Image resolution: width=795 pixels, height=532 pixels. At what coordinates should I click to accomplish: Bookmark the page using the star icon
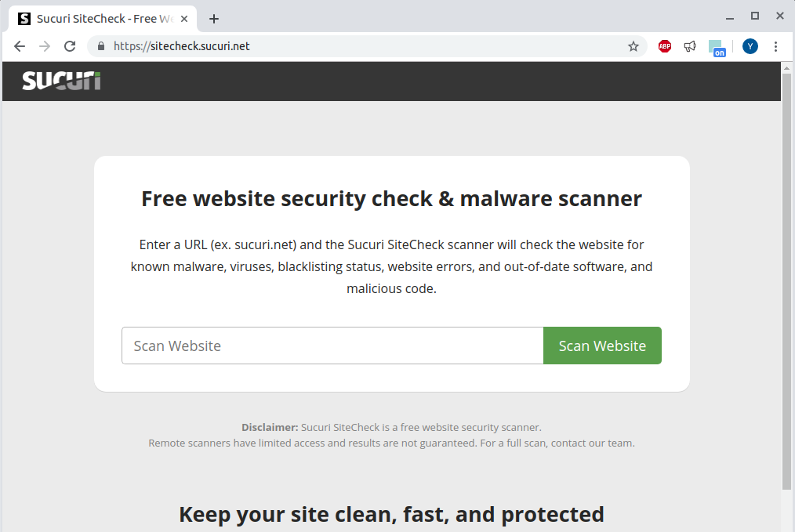(633, 46)
